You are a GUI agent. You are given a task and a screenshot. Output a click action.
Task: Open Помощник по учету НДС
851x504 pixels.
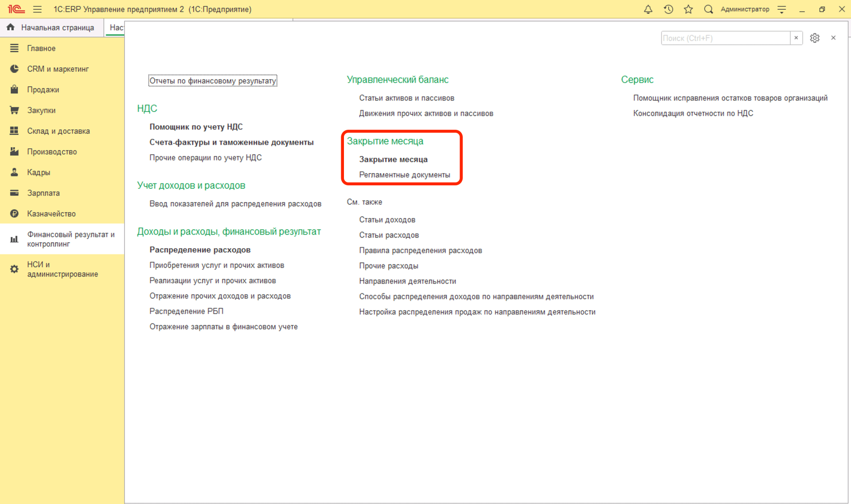point(196,127)
